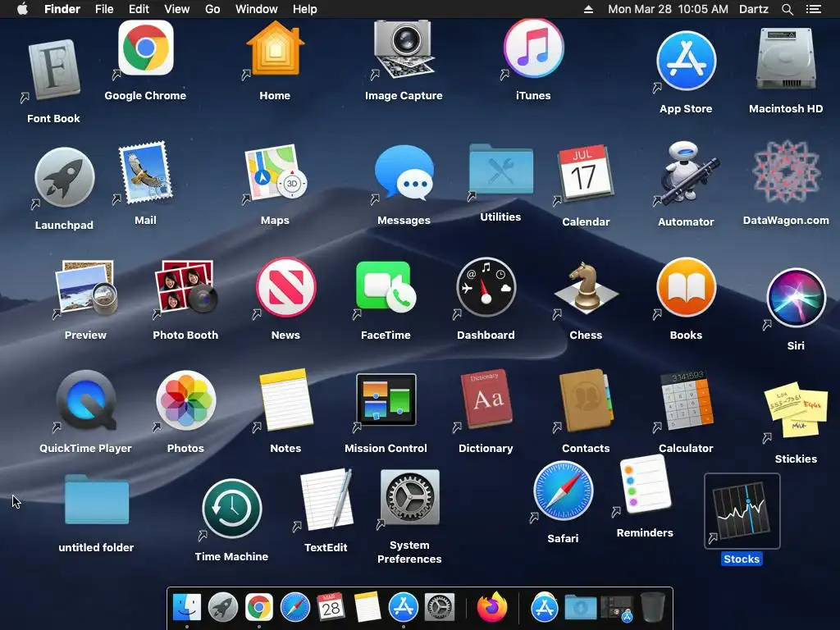Select the FaceTime desktop icon
Viewport: 840px width, 630px height.
point(386,288)
